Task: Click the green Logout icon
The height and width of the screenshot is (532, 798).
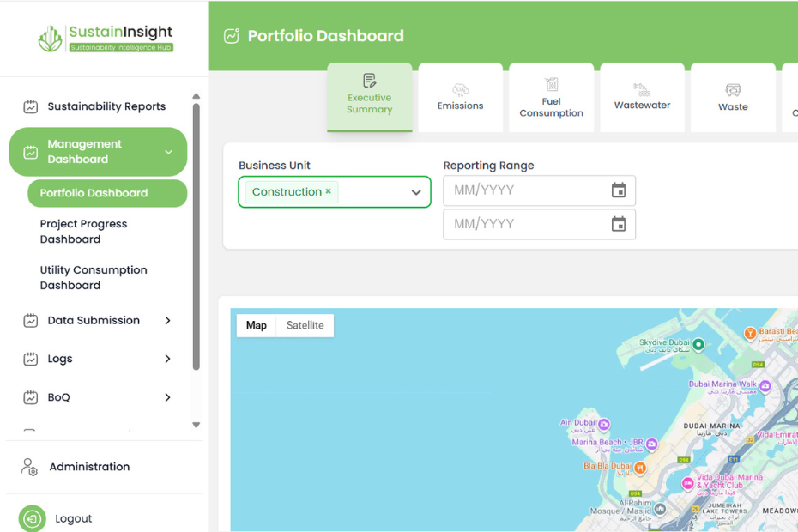Action: (x=32, y=518)
